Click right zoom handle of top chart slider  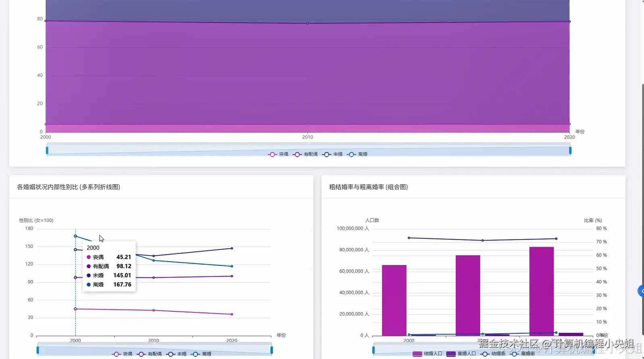pos(570,150)
